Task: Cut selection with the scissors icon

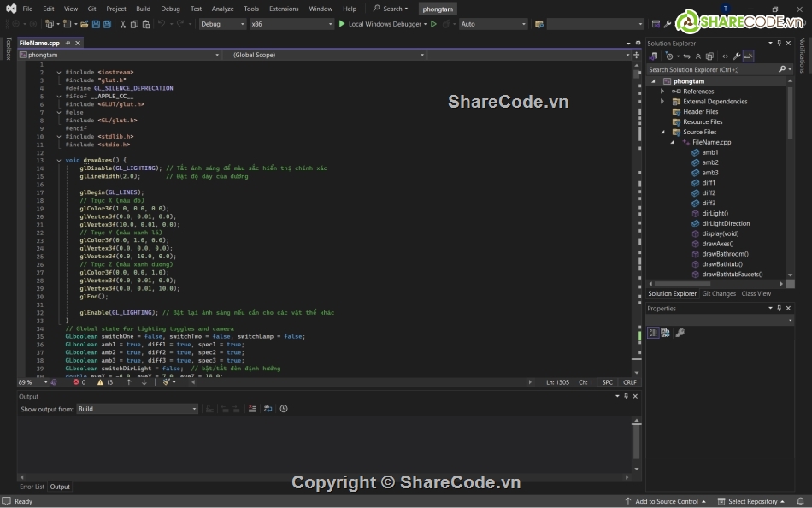Action: pos(123,24)
